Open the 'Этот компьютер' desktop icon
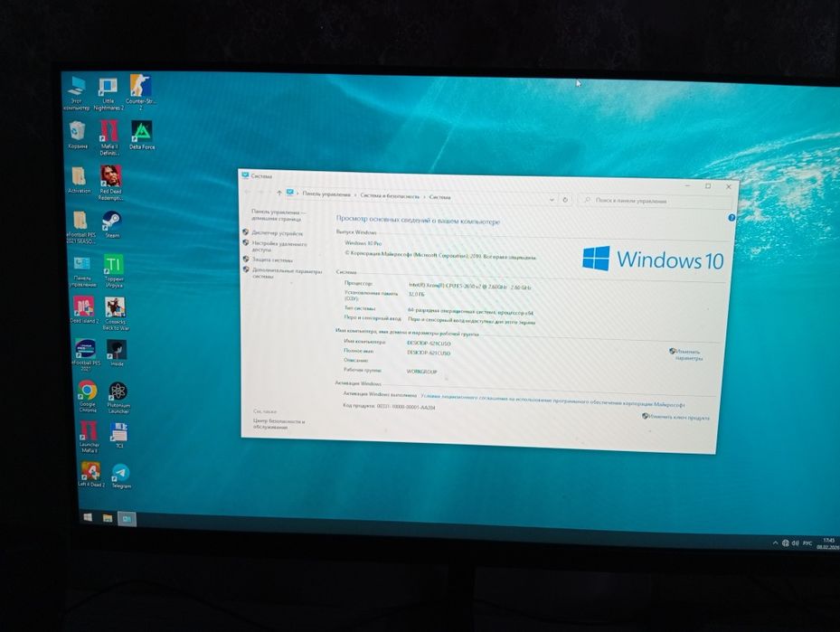Viewport: 840px width, 632px height. coord(77,92)
